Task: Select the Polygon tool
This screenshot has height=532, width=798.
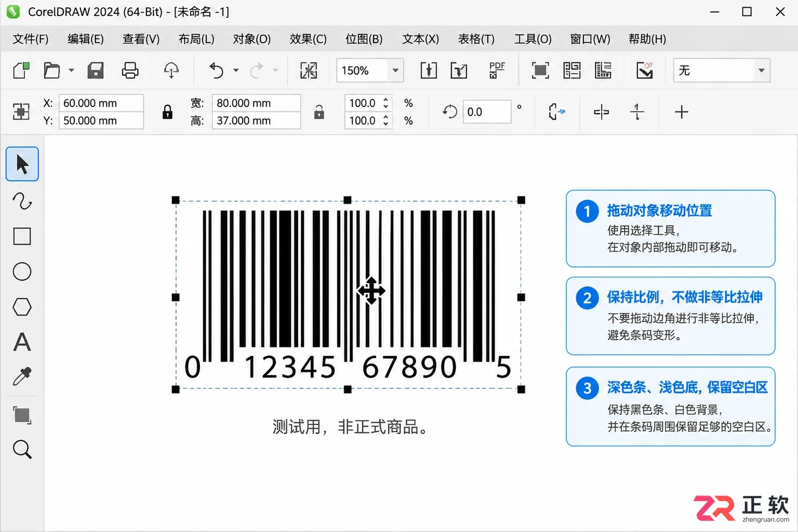Action: click(22, 306)
